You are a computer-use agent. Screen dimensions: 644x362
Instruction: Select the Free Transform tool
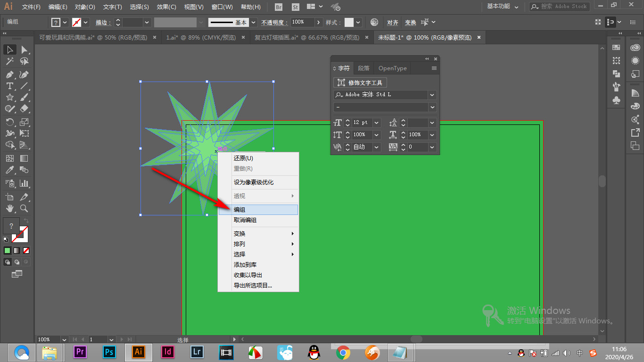[x=25, y=133]
